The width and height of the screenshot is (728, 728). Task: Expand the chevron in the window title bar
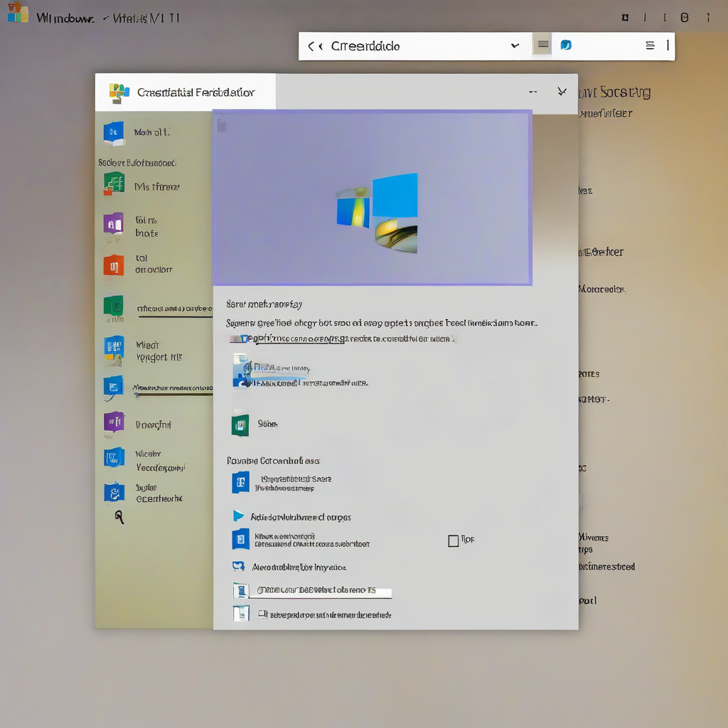pos(562,92)
